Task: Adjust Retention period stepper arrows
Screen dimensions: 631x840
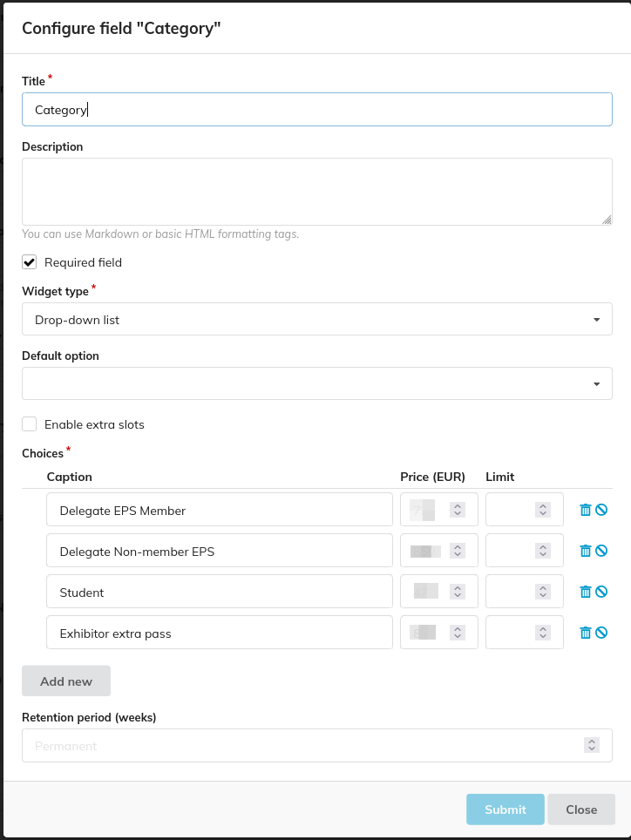Action: tap(592, 746)
